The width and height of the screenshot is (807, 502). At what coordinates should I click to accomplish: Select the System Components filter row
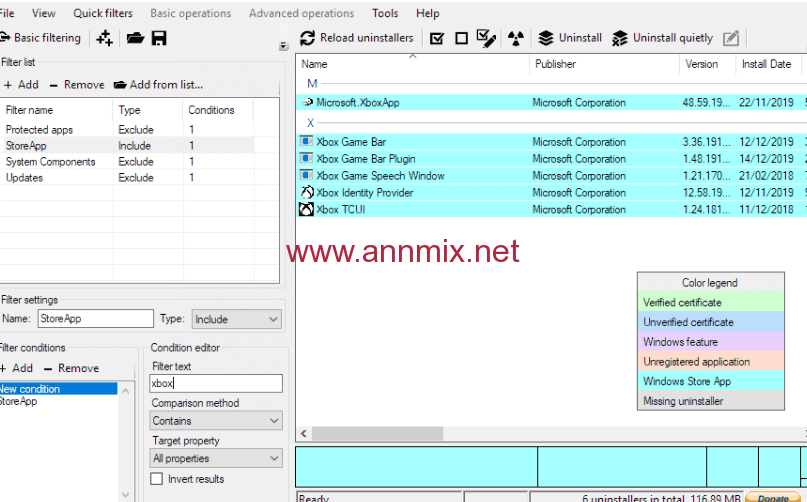(x=127, y=162)
